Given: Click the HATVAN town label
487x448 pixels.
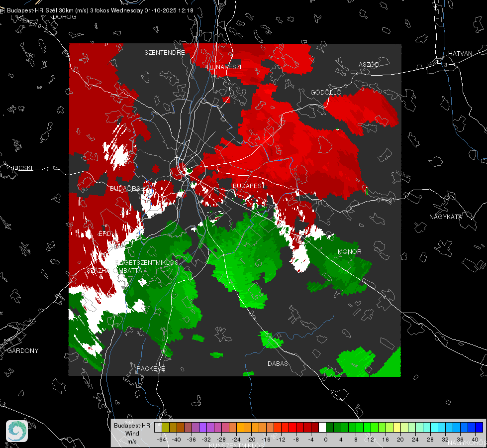Looking at the screenshot, I should coord(460,53).
